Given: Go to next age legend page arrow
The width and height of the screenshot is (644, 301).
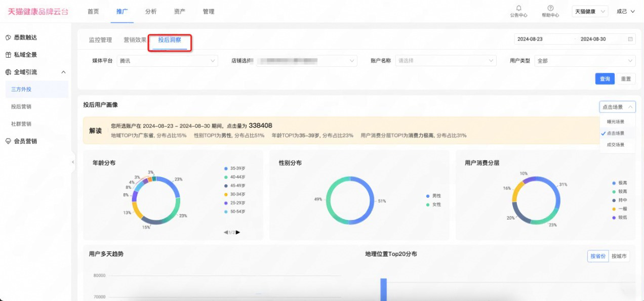Looking at the screenshot, I should [x=238, y=232].
